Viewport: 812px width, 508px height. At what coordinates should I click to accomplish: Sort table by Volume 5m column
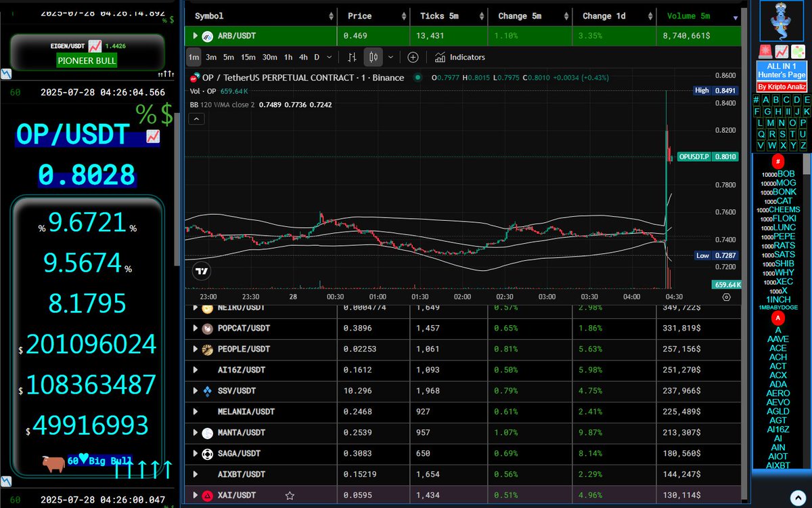(699, 16)
